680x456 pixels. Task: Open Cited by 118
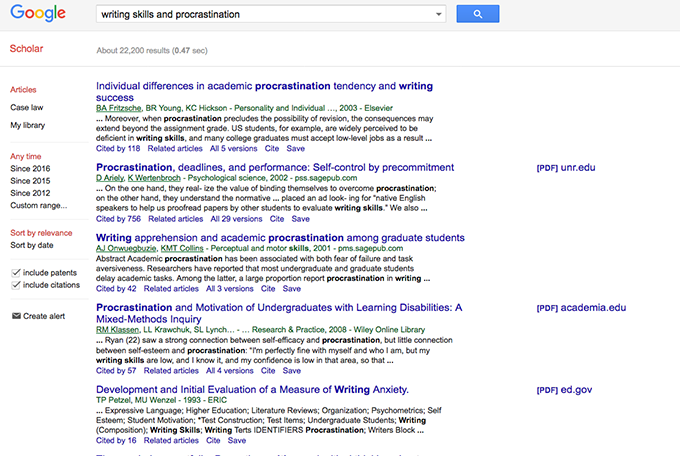tap(118, 148)
